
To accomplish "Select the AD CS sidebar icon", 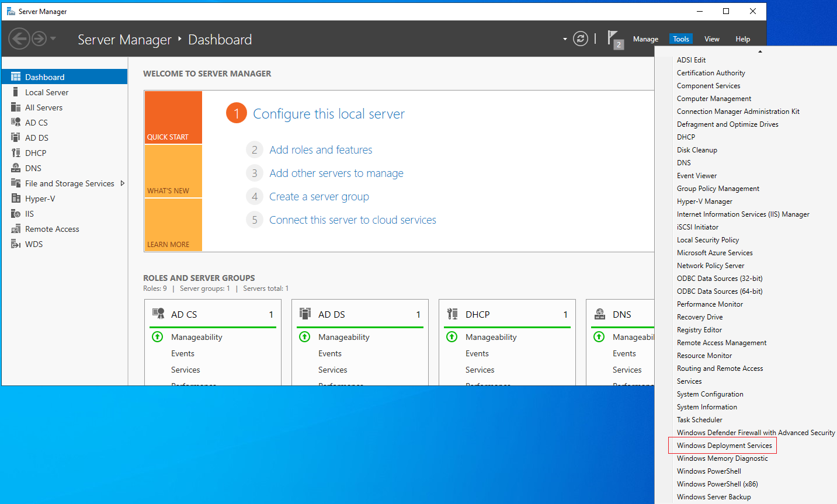I will (16, 123).
